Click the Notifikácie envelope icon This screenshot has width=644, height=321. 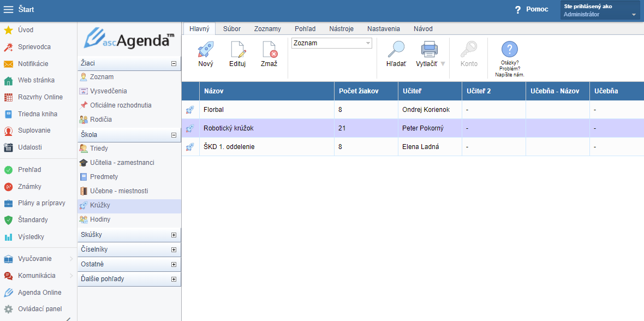(8, 64)
